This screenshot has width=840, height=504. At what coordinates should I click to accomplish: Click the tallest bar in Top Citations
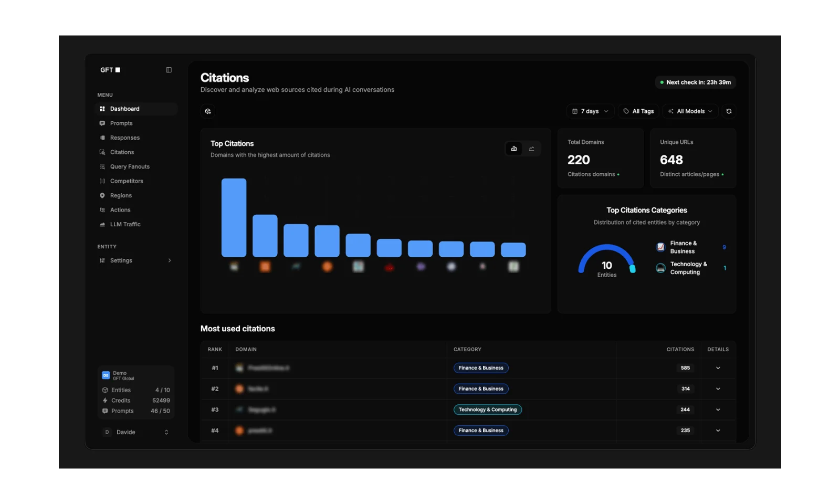(234, 217)
